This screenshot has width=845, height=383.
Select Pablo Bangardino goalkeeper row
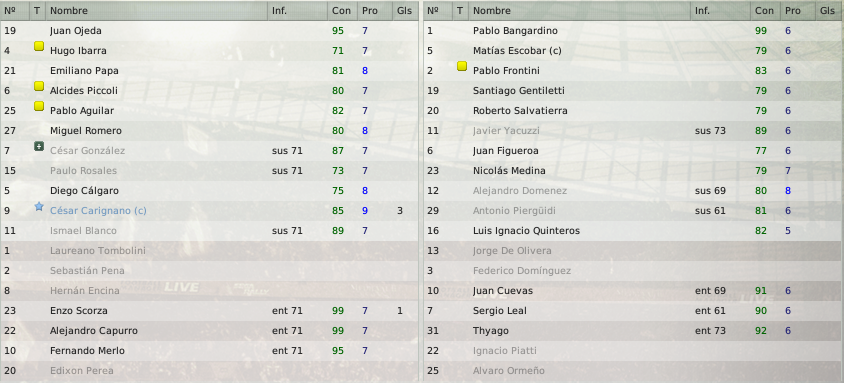(x=633, y=31)
